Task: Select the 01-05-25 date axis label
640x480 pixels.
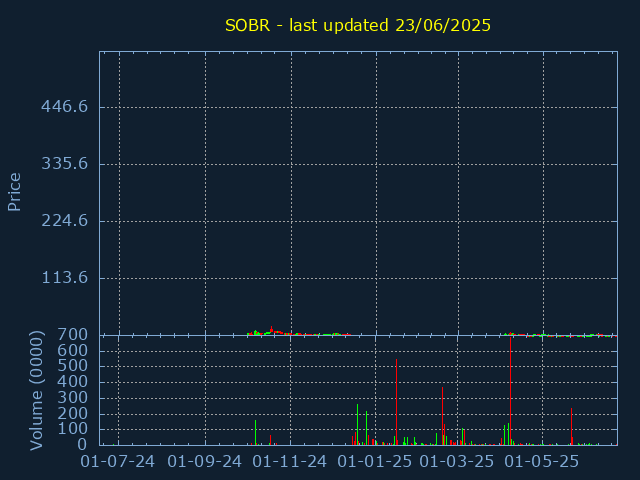Action: point(542,462)
